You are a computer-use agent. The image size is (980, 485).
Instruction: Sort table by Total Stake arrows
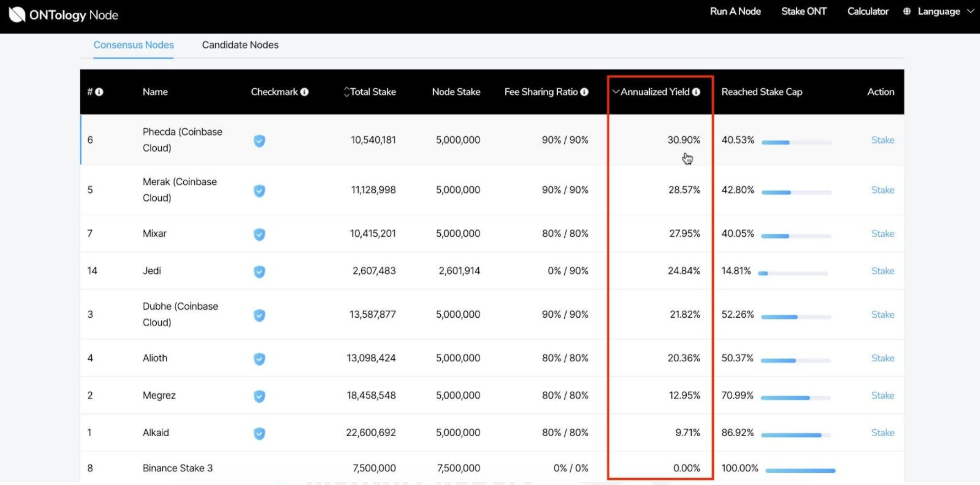(346, 92)
